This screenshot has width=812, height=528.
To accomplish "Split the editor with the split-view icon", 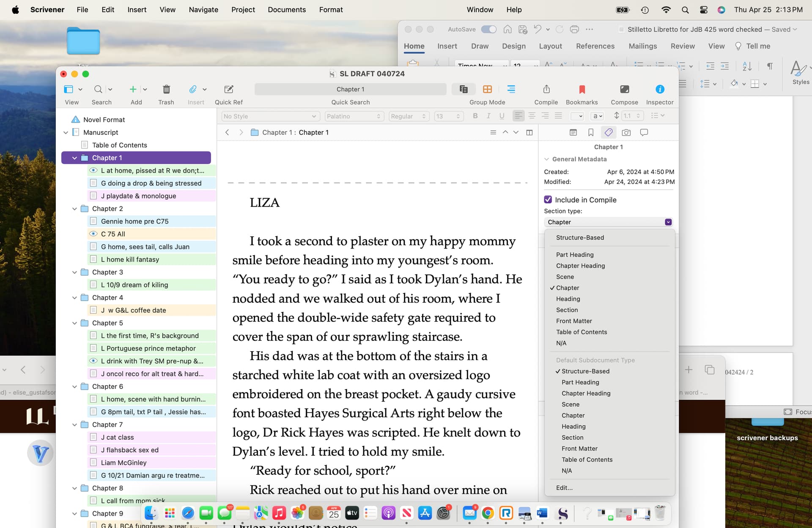I will [529, 132].
